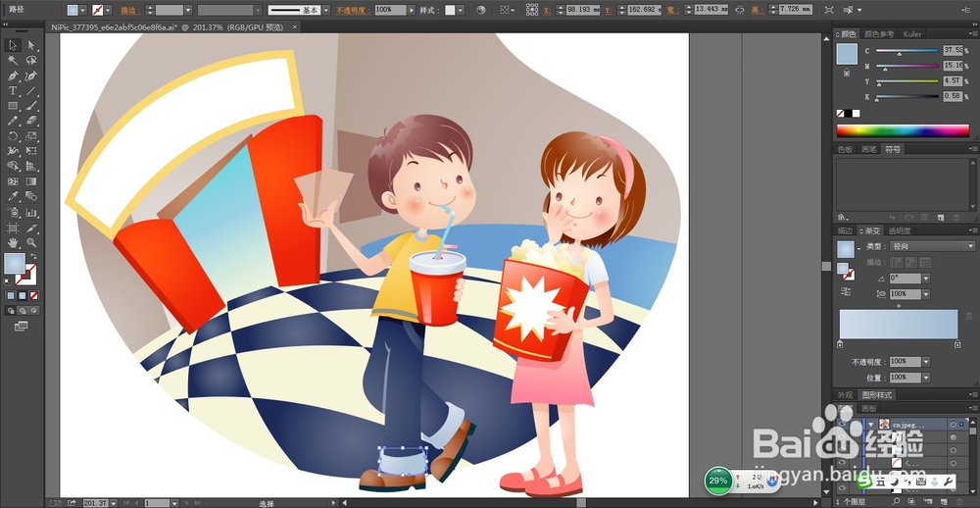
Task: Open the symbol libraries menu button
Action: tap(843, 217)
